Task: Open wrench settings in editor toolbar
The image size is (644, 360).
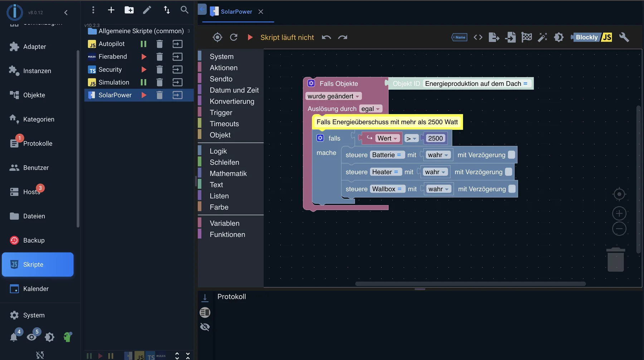Action: tap(624, 37)
